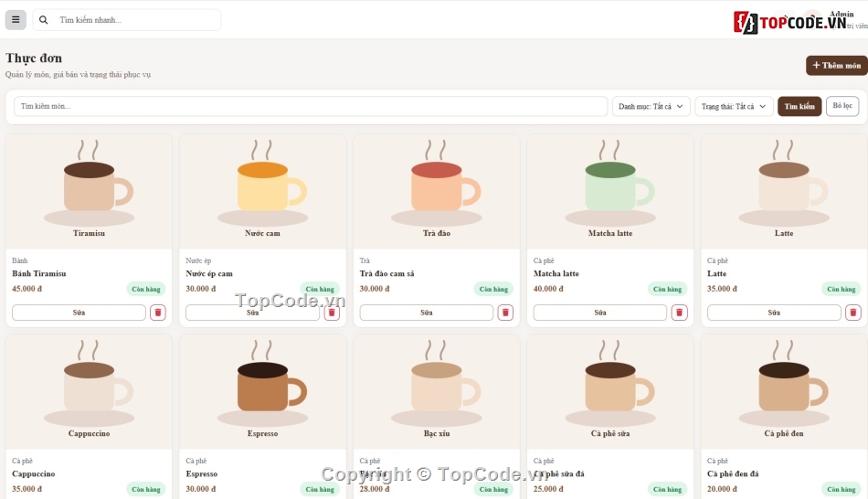Open the Trà đào cup thumbnail
This screenshot has width=868, height=499.
pos(437,191)
